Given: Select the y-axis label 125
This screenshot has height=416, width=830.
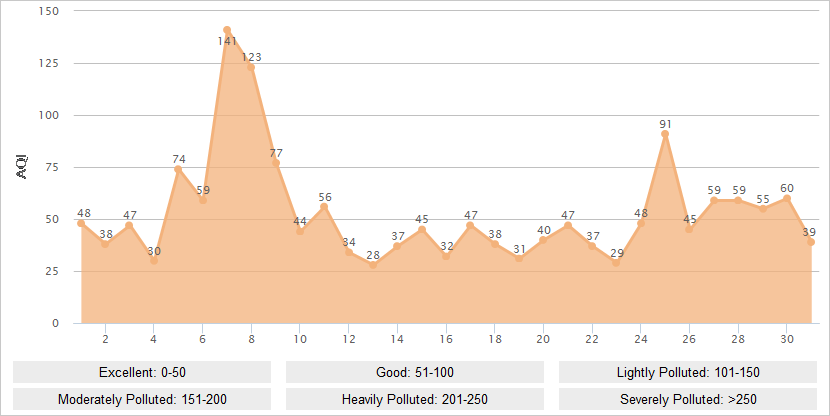Looking at the screenshot, I should [x=49, y=63].
